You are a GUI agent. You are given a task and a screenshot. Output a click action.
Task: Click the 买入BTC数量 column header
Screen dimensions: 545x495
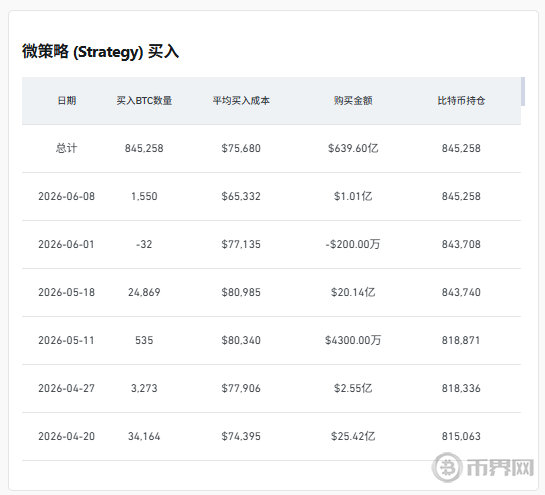coord(144,101)
